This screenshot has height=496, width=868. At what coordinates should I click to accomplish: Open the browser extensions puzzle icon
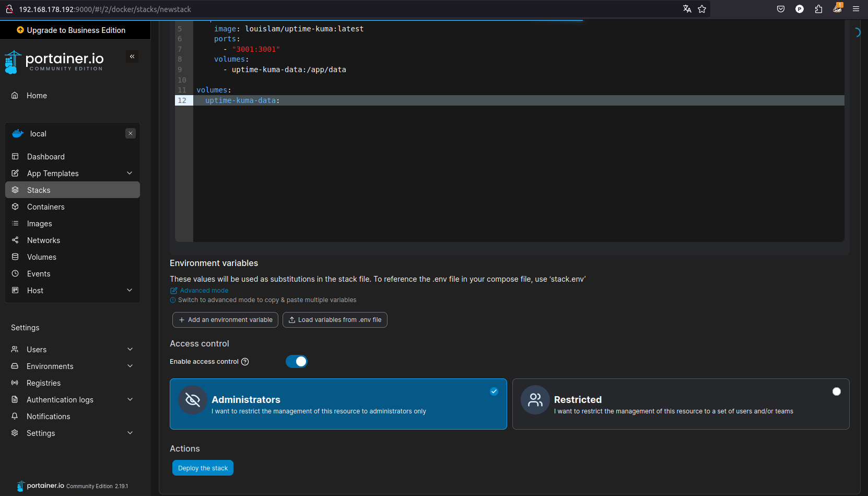coord(818,9)
